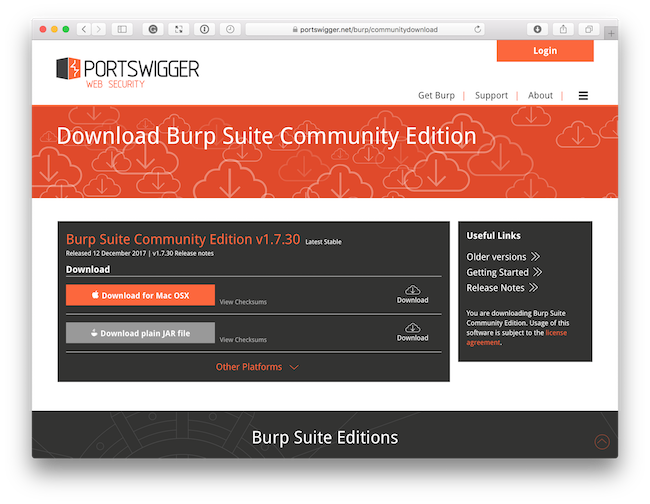Click the PortSwigger Web Security logo
Image resolution: width=650 pixels, height=504 pixels.
(x=128, y=73)
